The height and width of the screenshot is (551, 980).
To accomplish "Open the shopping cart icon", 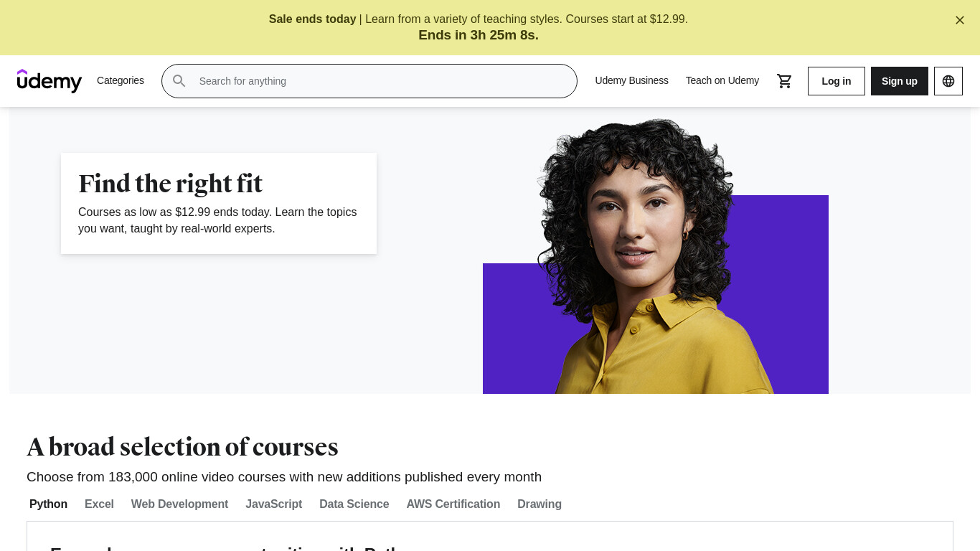I will tap(785, 81).
